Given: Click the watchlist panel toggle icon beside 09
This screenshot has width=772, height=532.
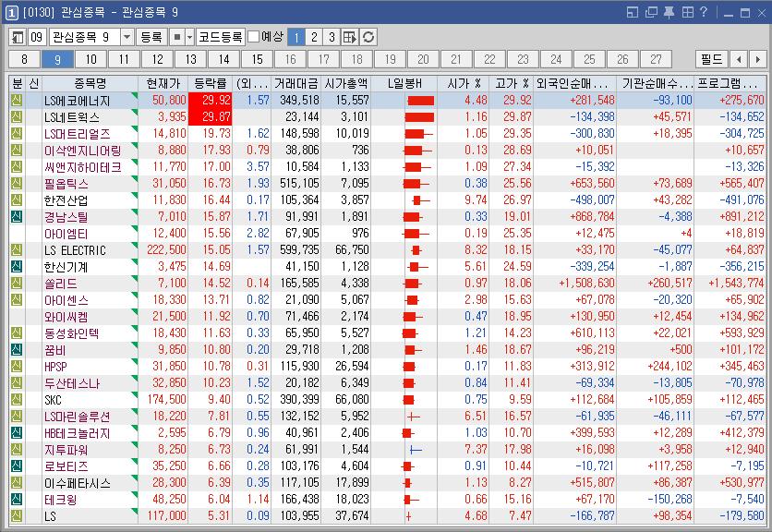Looking at the screenshot, I should [x=18, y=37].
